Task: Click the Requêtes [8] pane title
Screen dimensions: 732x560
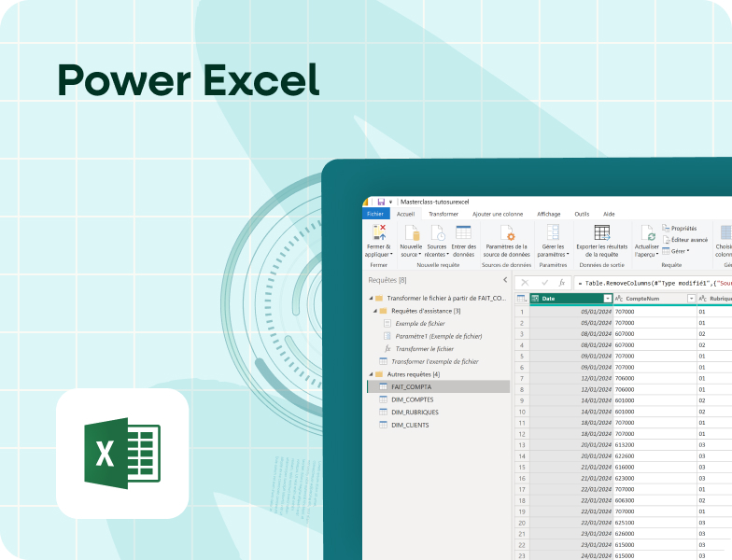Action: pos(387,280)
